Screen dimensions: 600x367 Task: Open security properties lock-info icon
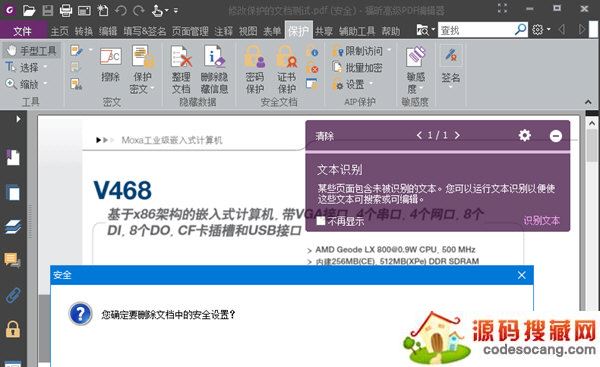[312, 52]
